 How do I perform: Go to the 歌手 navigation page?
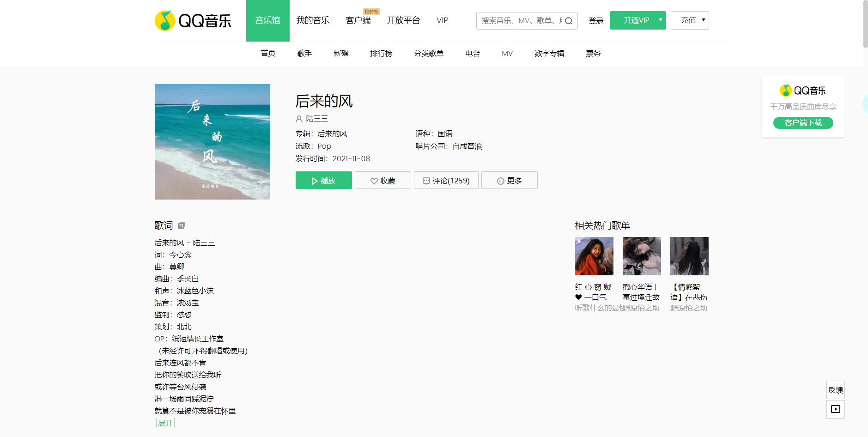[304, 54]
